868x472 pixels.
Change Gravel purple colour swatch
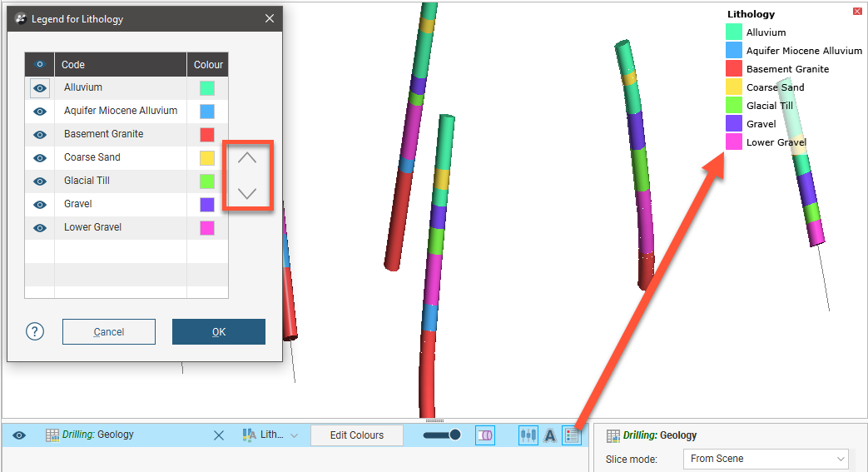(x=207, y=205)
